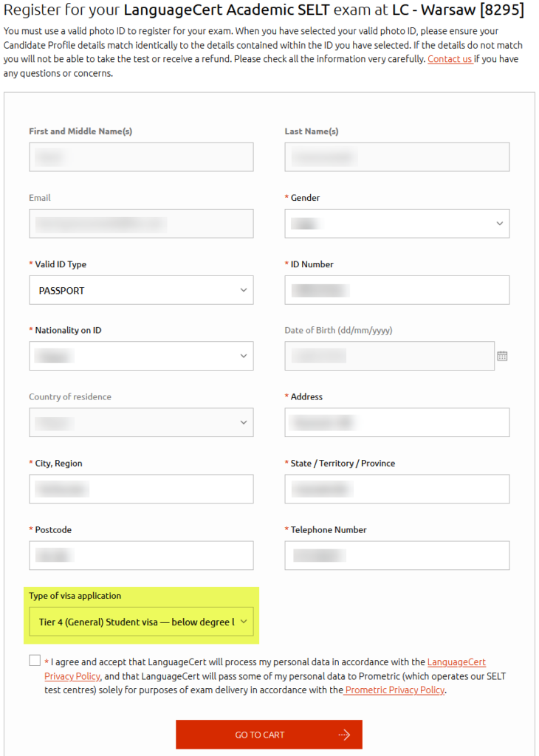Click the City, Region text field
The width and height of the screenshot is (539, 756).
coord(141,489)
